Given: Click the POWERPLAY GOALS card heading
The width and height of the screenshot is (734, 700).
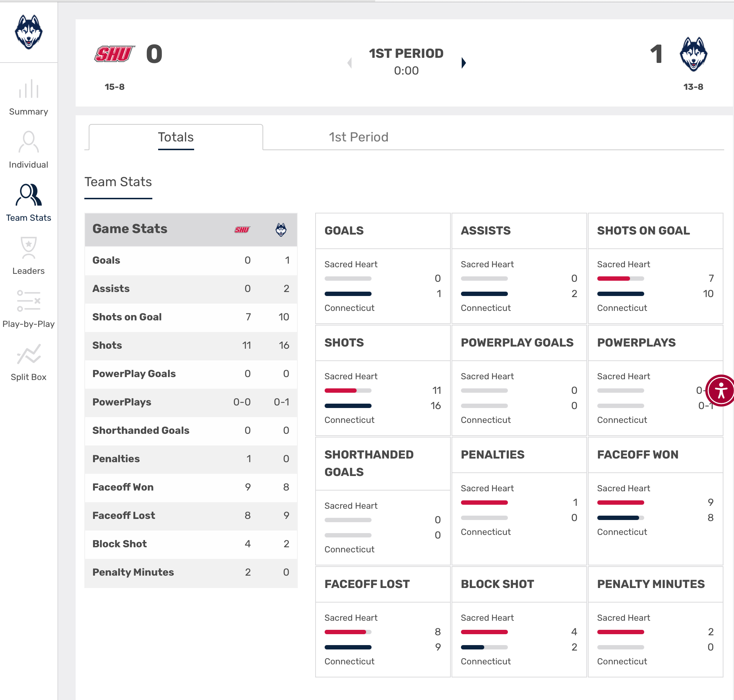Looking at the screenshot, I should click(517, 343).
